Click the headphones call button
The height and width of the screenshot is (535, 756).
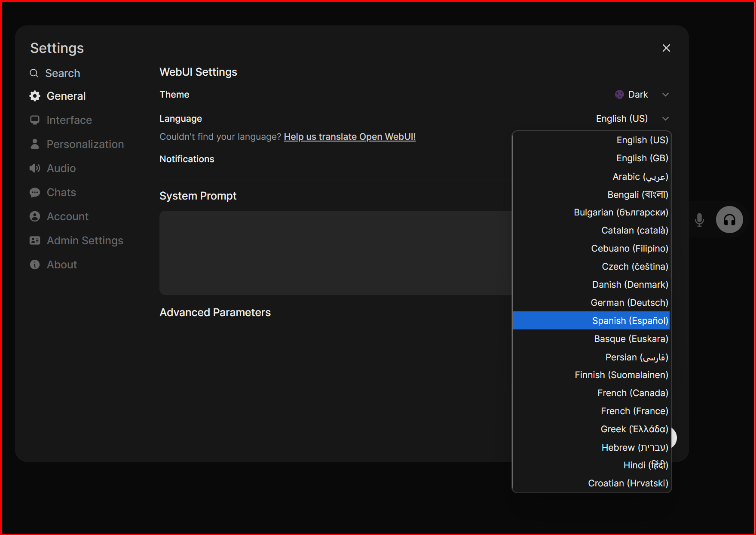(729, 220)
